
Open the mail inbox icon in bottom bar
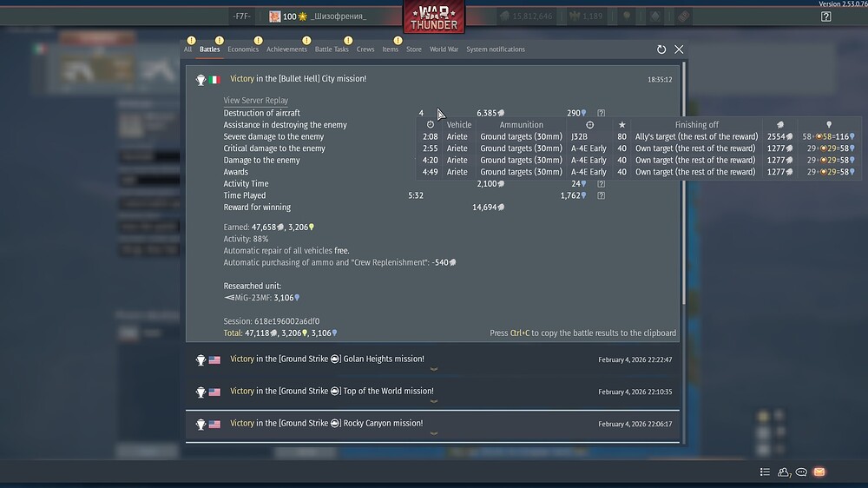819,472
